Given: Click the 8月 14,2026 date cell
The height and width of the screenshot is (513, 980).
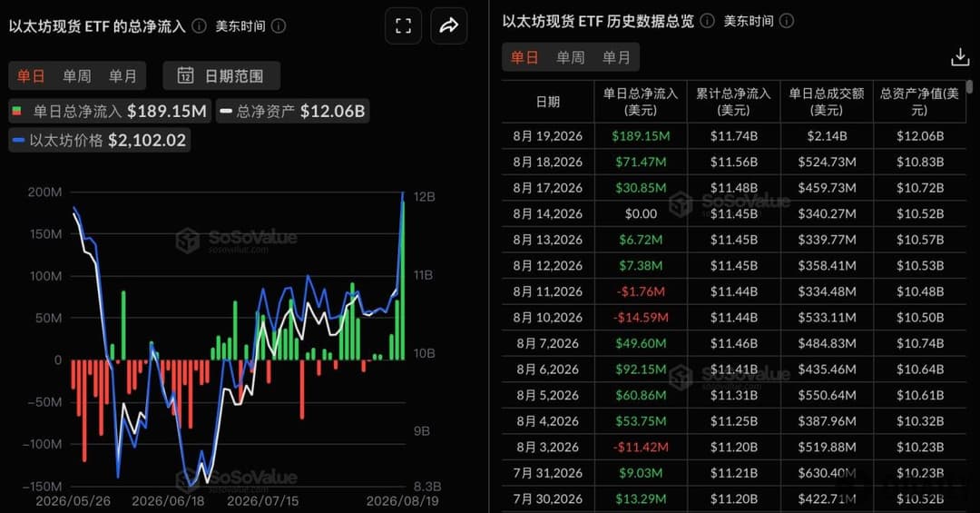Looking at the screenshot, I should pos(547,214).
